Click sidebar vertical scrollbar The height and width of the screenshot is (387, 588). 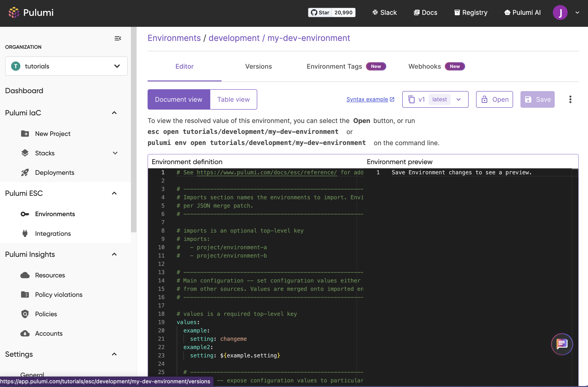coord(133,130)
